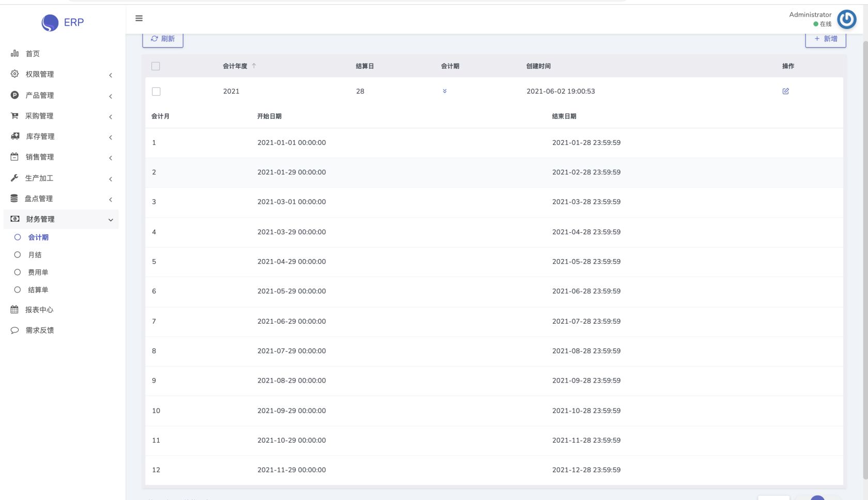Viewport: 868px width, 500px height.
Task: Click the 库存管理 truck icon
Action: click(x=15, y=136)
